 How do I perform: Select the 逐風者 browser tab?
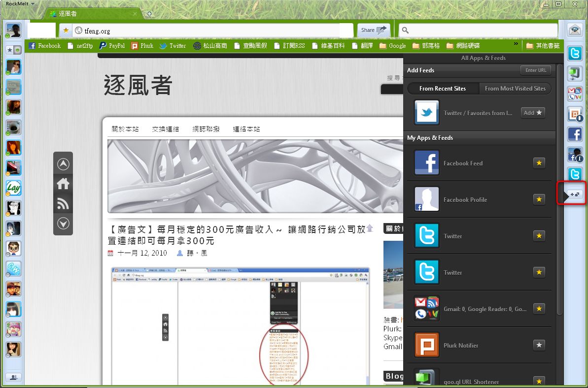tap(94, 14)
